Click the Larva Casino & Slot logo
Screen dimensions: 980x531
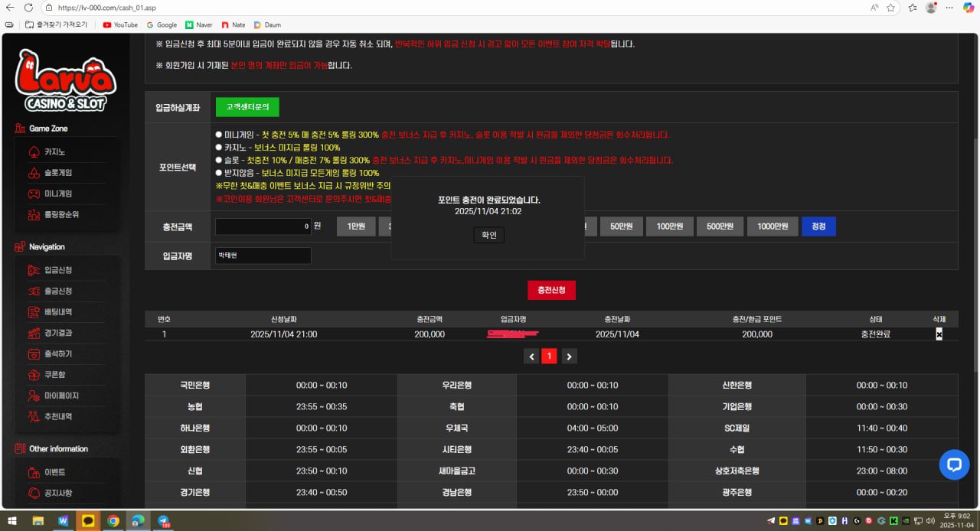pos(66,80)
